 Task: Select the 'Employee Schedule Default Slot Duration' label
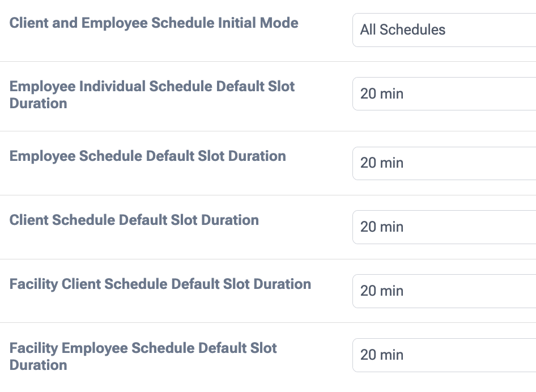(148, 156)
